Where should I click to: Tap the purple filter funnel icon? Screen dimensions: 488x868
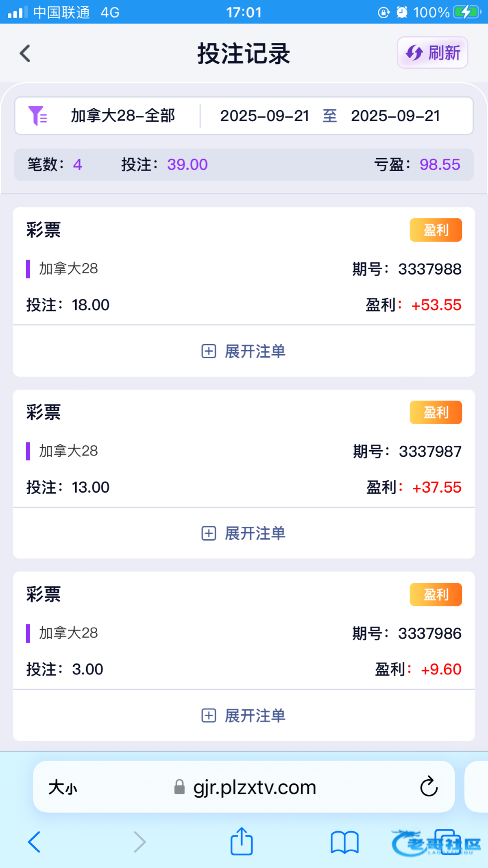(x=37, y=116)
